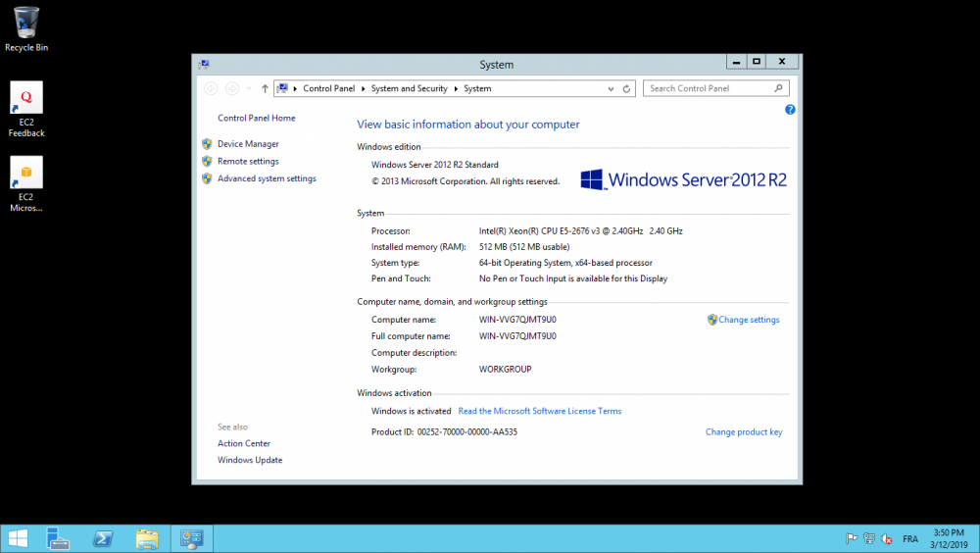Viewport: 980px width, 553px height.
Task: Click the 64-bit Operating System value
Action: (x=565, y=263)
